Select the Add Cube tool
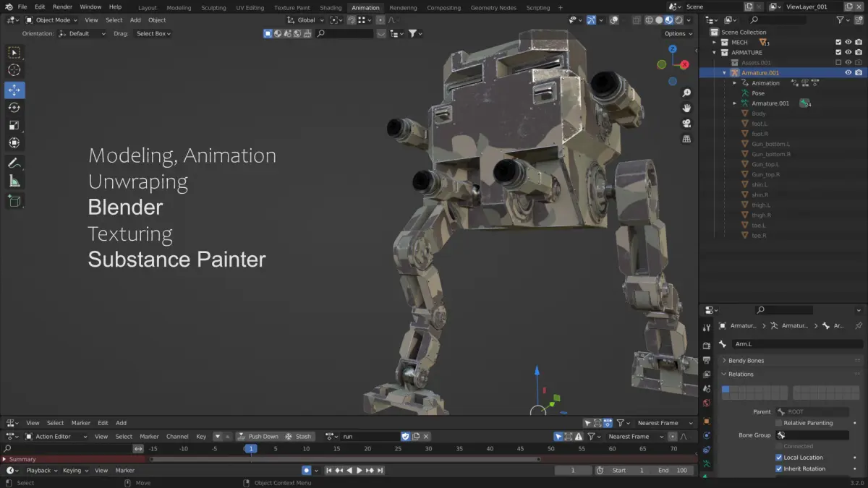868x488 pixels. pos(14,201)
